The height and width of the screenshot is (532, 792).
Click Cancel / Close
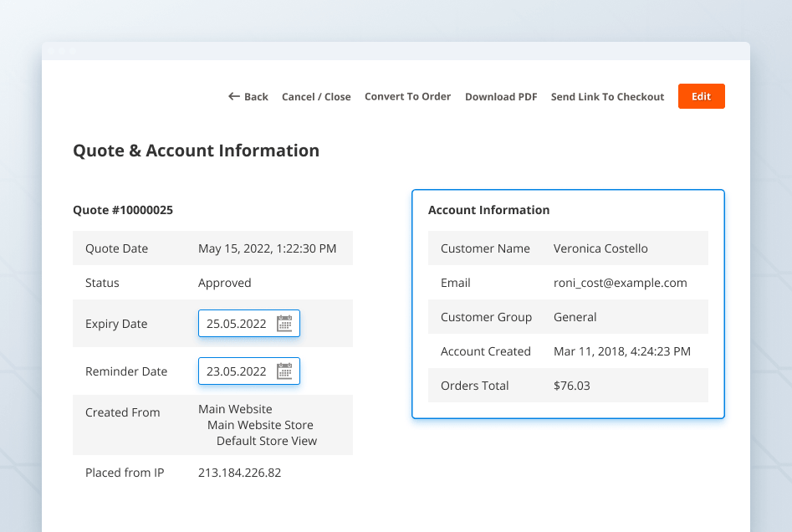tap(316, 96)
